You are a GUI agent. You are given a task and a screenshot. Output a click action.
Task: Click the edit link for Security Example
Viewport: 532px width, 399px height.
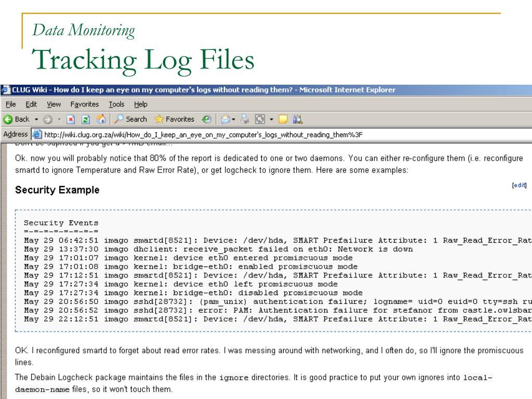(519, 185)
